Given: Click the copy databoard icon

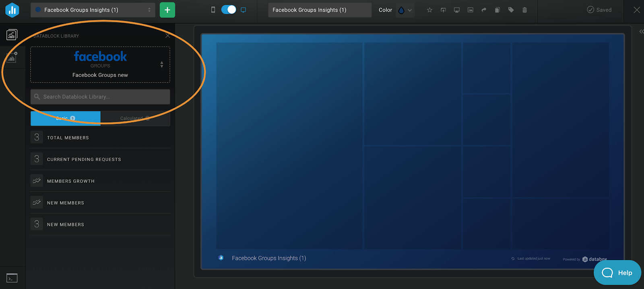Looking at the screenshot, I should (x=497, y=10).
